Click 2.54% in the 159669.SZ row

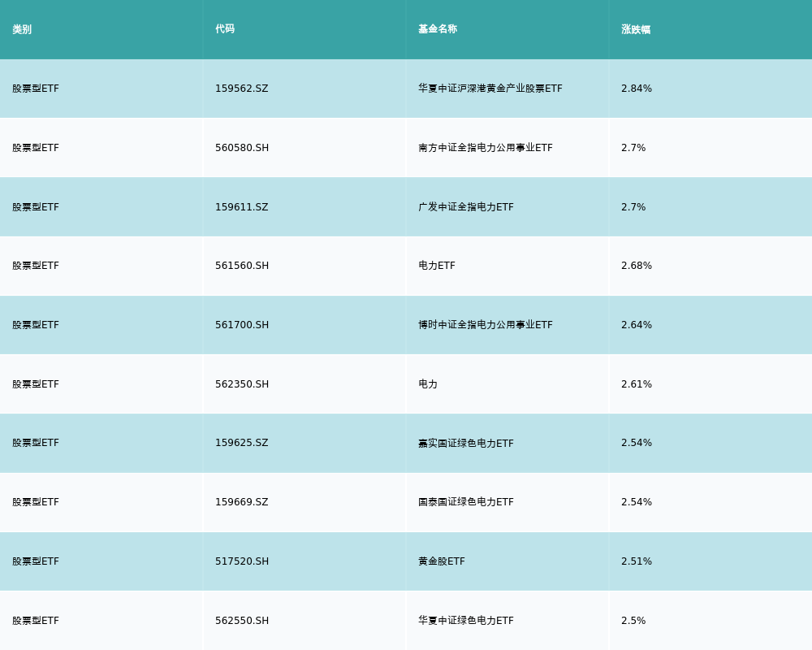coord(637,502)
